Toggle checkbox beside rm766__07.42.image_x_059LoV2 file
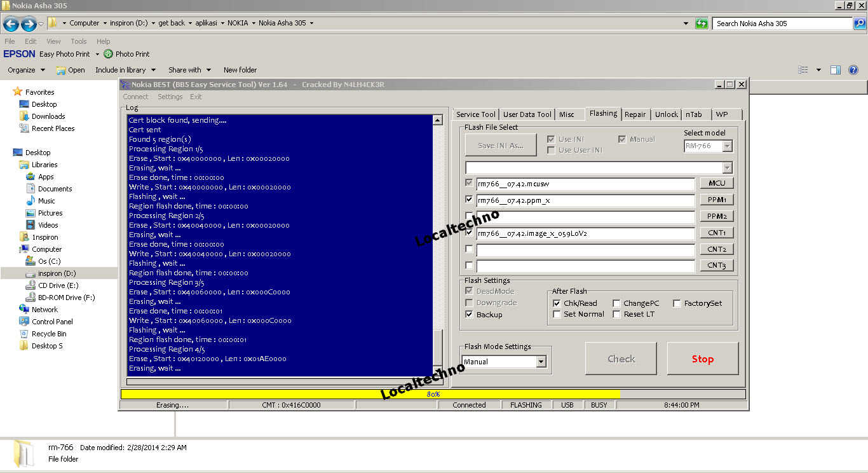This screenshot has width=868, height=473. point(470,233)
